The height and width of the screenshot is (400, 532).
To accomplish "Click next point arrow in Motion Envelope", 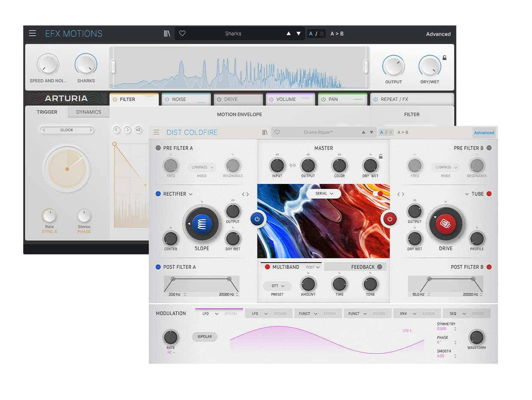I will [x=127, y=130].
